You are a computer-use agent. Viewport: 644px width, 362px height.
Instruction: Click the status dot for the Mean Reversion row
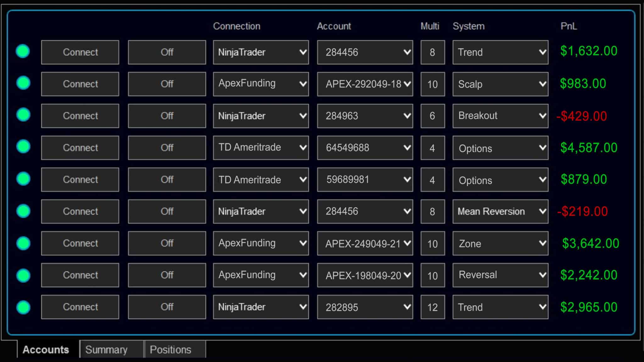(23, 211)
